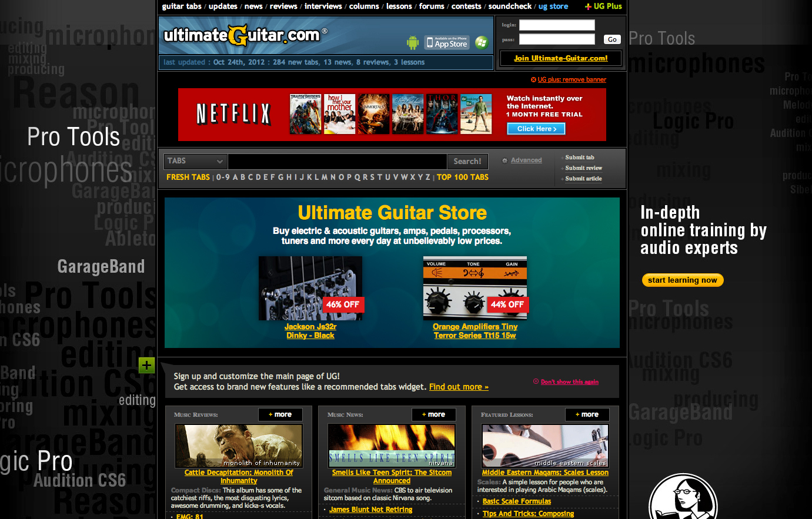
Task: Expand more Music Reviews
Action: point(280,414)
